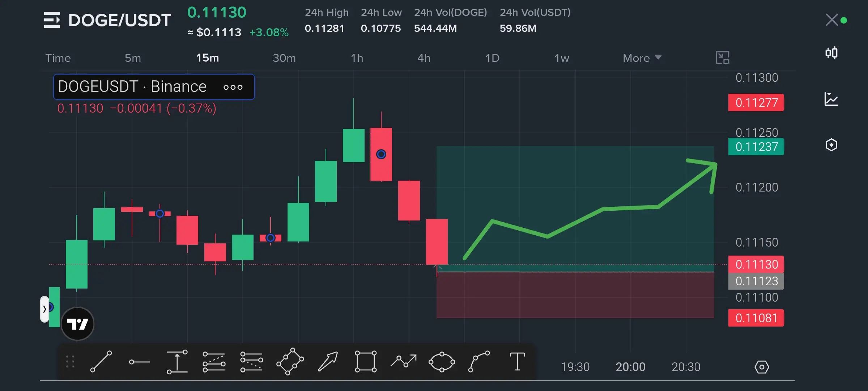Expand the left side panel chevron
Image resolution: width=868 pixels, height=391 pixels.
point(44,309)
